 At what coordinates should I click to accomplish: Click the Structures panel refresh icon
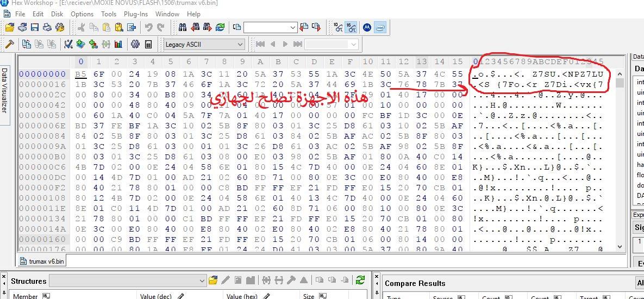click(360, 280)
